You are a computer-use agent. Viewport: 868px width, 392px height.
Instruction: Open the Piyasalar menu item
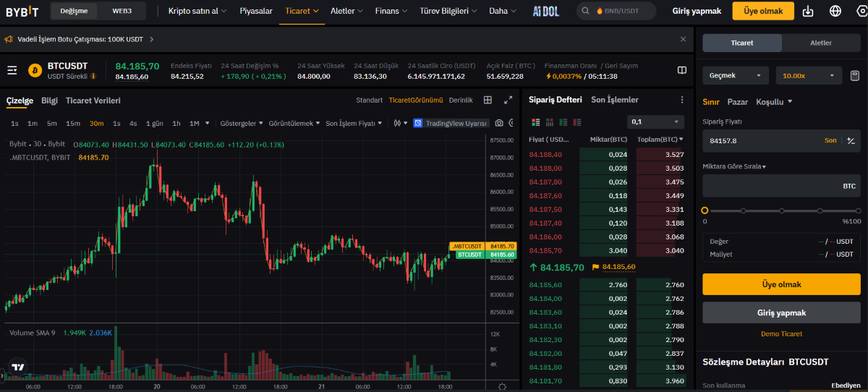[256, 11]
